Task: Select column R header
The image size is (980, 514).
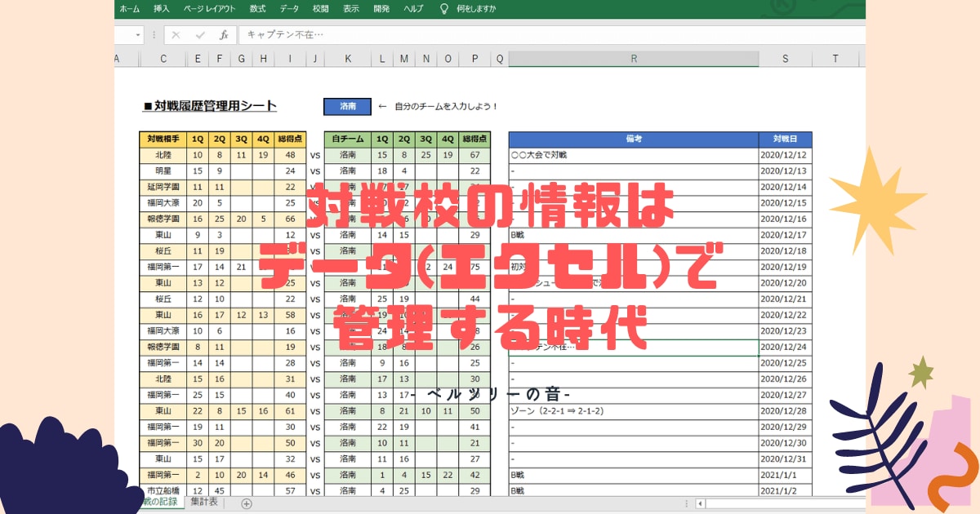Action: click(634, 59)
